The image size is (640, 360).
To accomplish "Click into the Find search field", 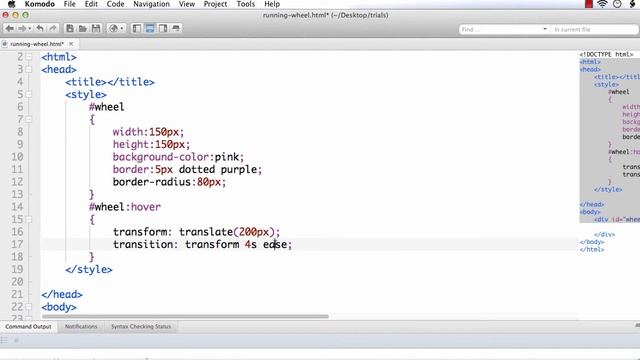I will coord(500,29).
